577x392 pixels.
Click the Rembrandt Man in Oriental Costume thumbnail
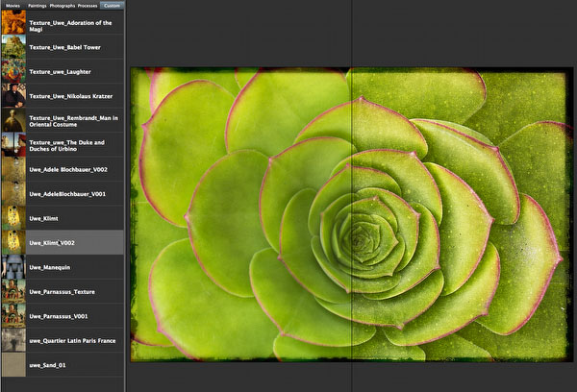pyautogui.click(x=13, y=120)
